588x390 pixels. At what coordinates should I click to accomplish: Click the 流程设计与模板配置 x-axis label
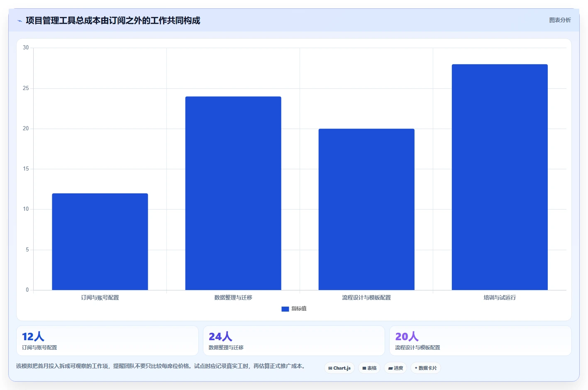(x=366, y=297)
